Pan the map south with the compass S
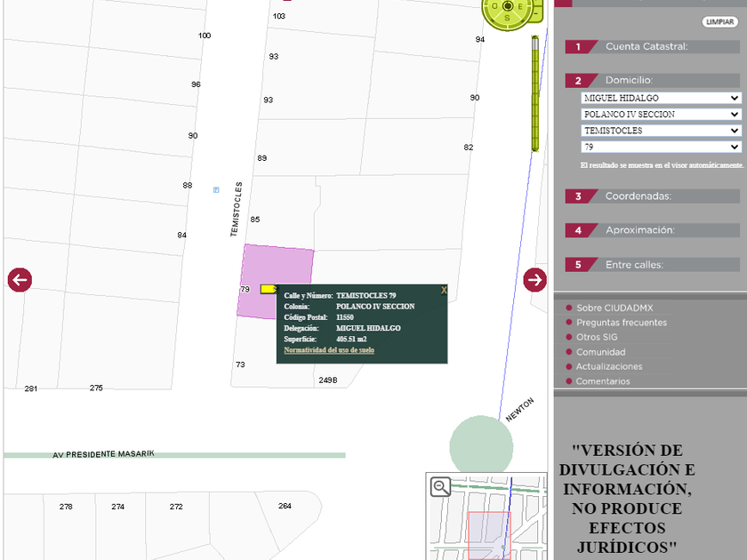 pyautogui.click(x=507, y=18)
